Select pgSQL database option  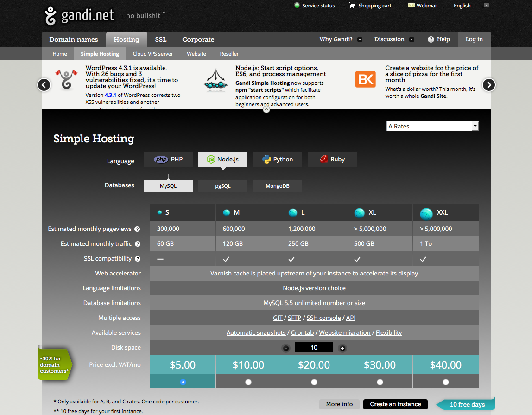[223, 186]
